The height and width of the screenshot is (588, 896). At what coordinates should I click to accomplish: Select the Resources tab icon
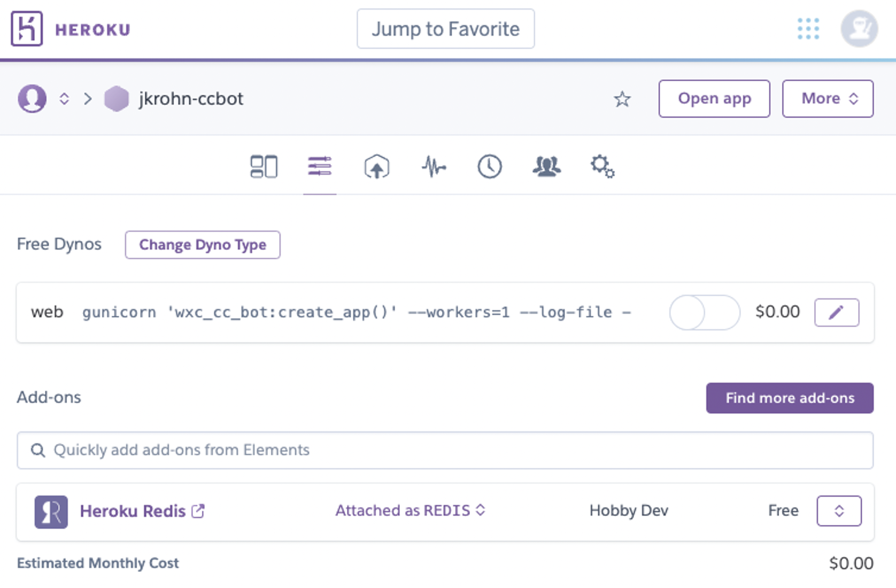click(x=320, y=166)
